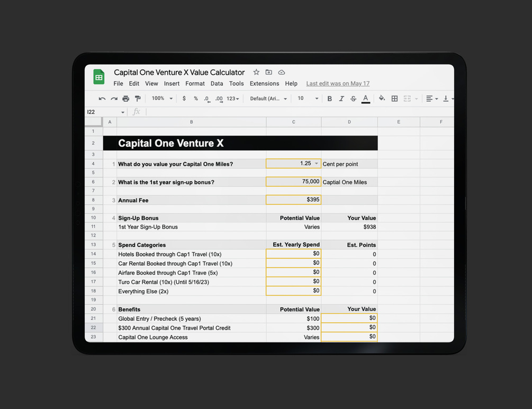532x409 pixels.
Task: Click Everything Else (2x) spend cell
Action: 293,291
